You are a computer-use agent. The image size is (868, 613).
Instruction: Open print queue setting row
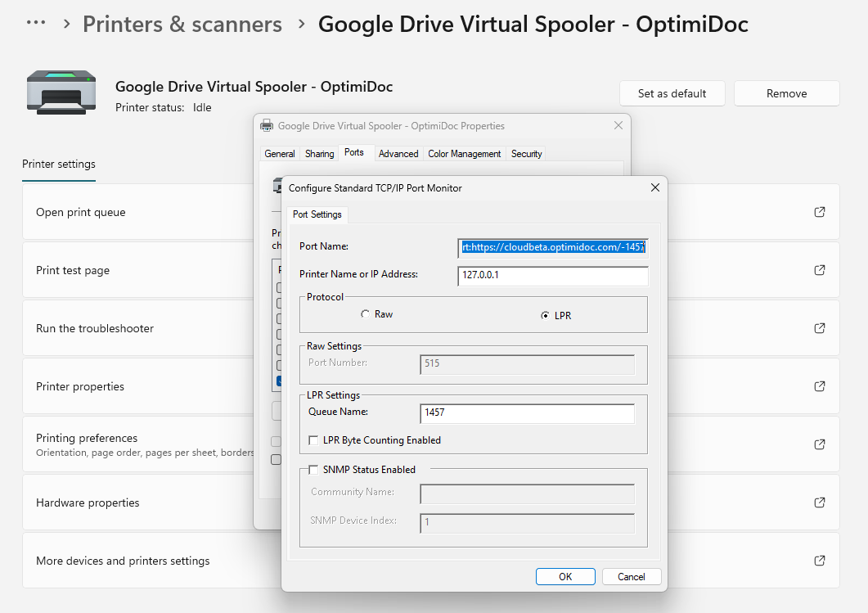(x=430, y=212)
